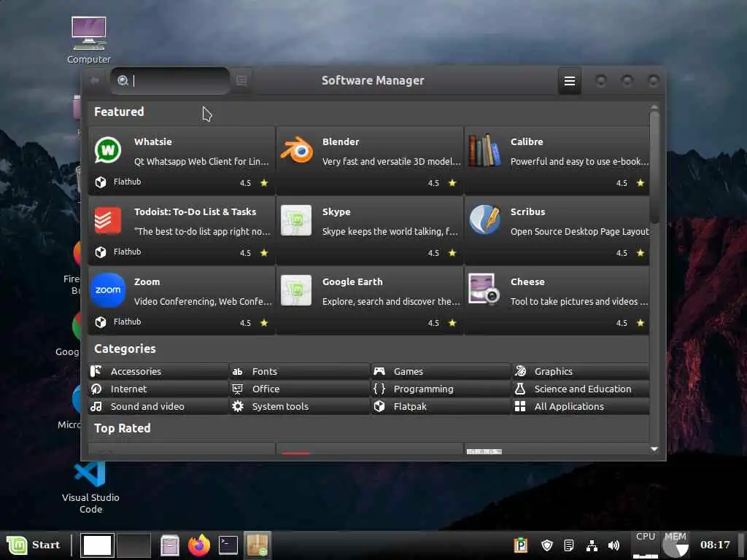This screenshot has width=747, height=560.
Task: Launch Firefox from the taskbar
Action: point(198,545)
